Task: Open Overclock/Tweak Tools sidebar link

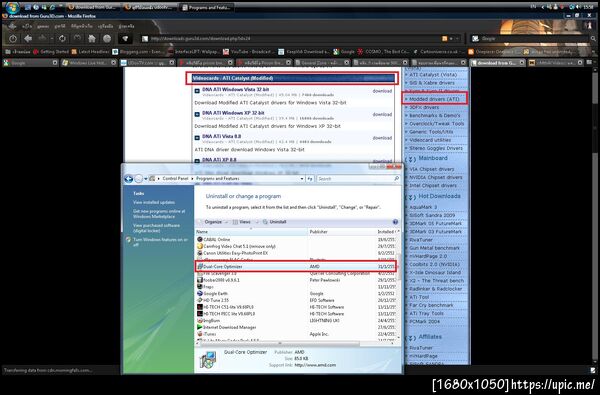Action: point(437,124)
